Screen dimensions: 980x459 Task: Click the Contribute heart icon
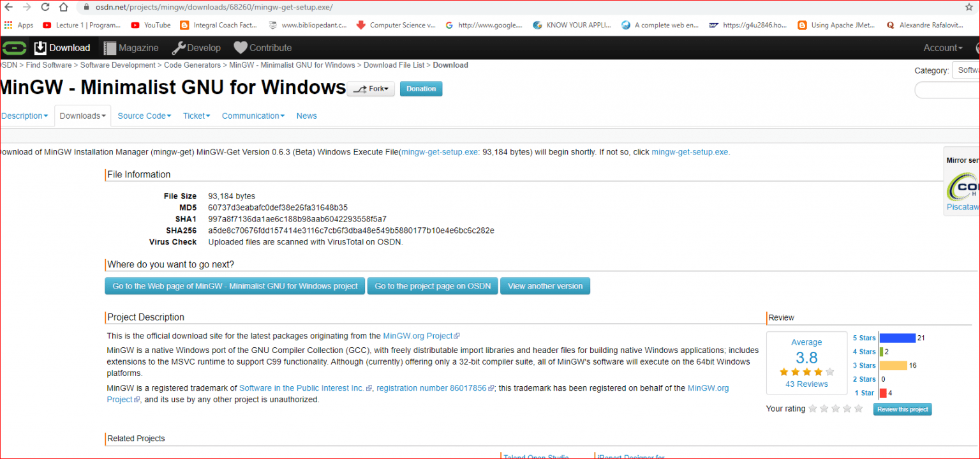point(239,47)
